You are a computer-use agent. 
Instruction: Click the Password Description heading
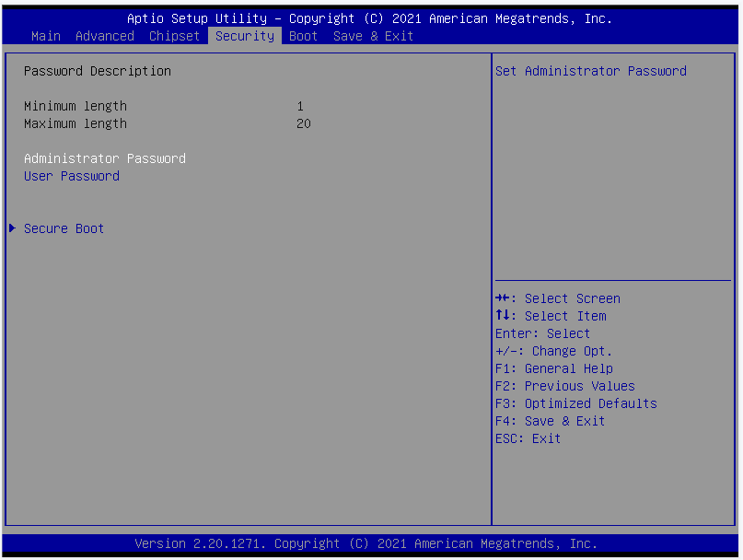(x=97, y=71)
